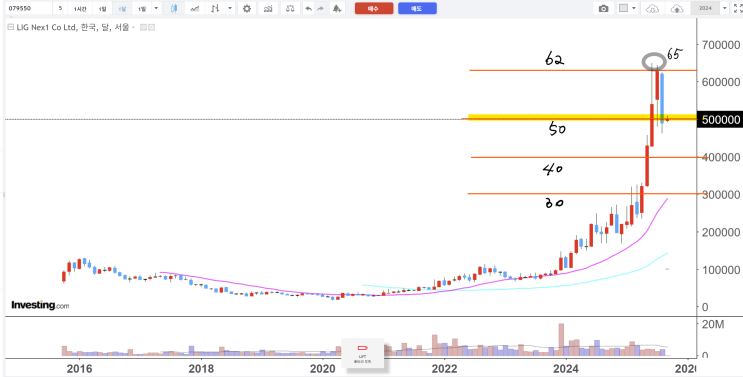Image resolution: width=743 pixels, height=377 pixels.
Task: Click the red 매수 buy button
Action: (x=374, y=9)
